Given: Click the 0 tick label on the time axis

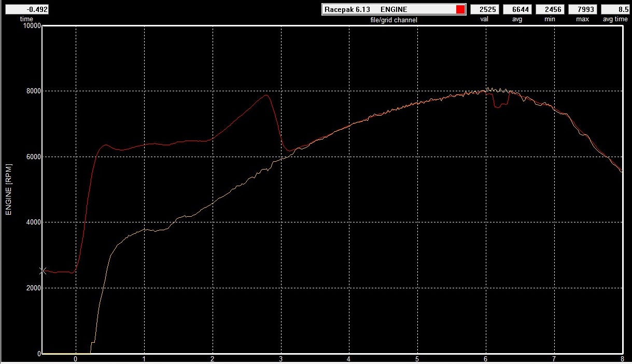Looking at the screenshot, I should tap(76, 359).
